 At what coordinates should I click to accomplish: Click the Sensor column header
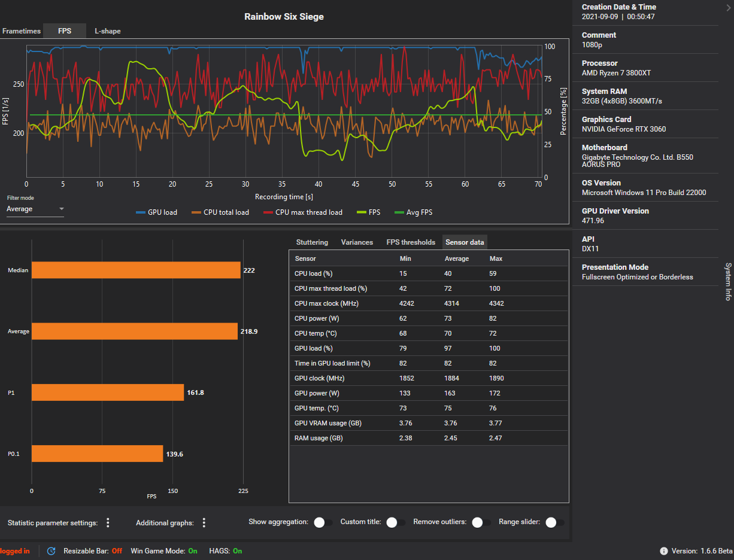(305, 258)
